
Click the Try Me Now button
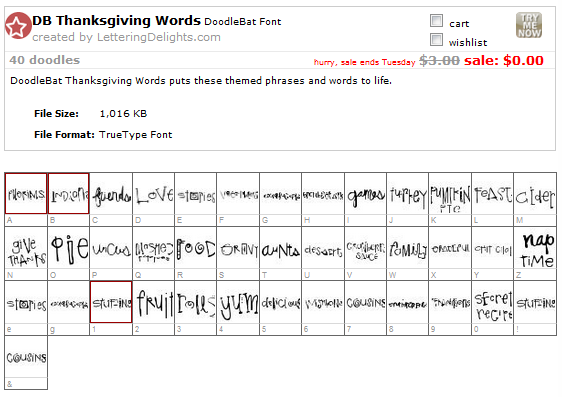coord(529,25)
